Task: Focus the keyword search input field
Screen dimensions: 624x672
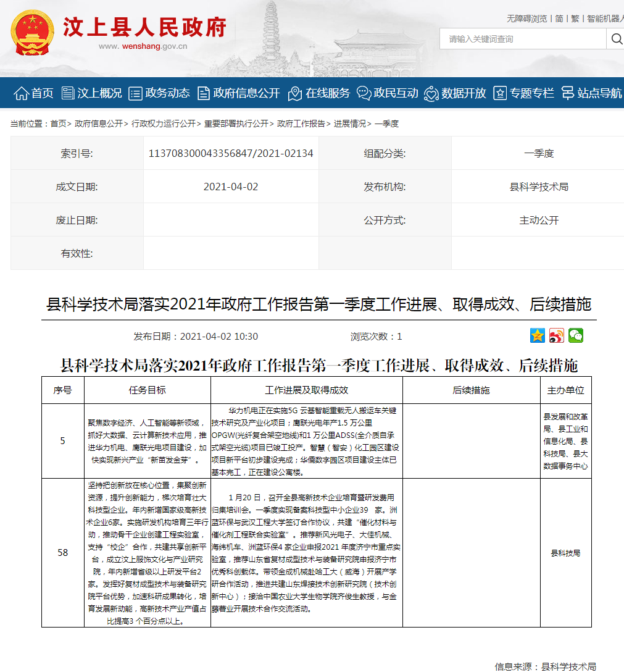Action: (523, 39)
